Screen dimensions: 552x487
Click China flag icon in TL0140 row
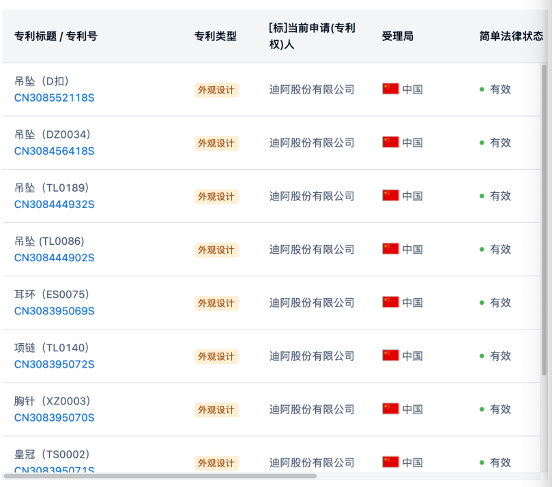[x=390, y=355]
